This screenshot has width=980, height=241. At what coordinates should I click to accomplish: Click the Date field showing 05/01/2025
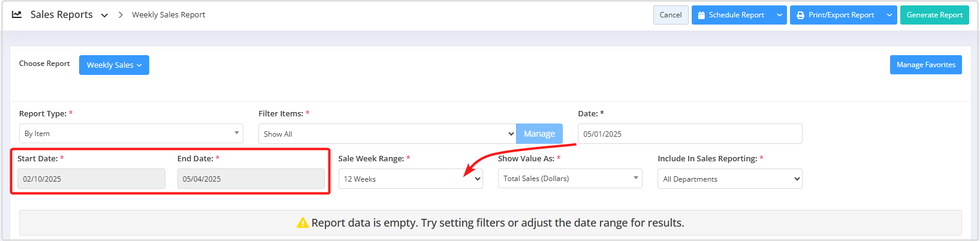[690, 134]
